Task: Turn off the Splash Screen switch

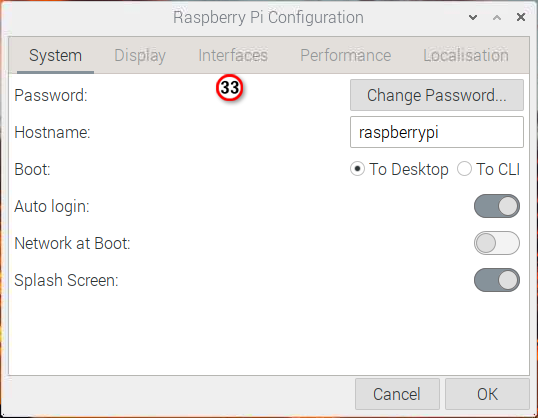Action: pyautogui.click(x=497, y=280)
